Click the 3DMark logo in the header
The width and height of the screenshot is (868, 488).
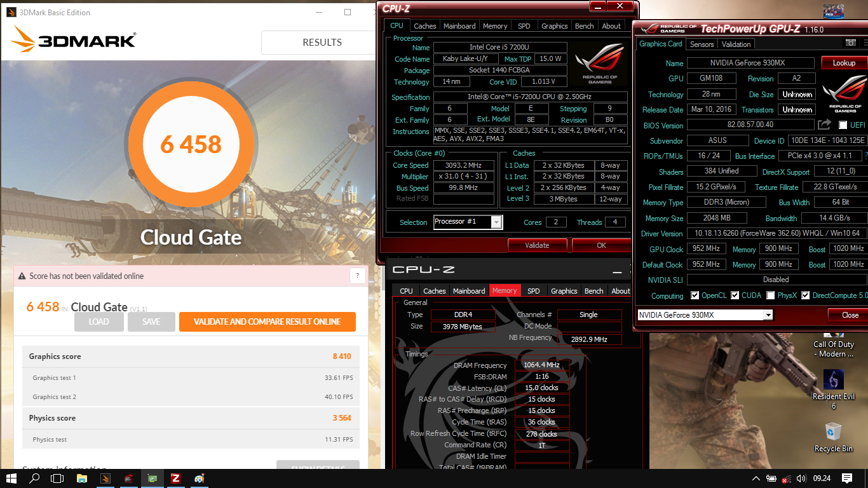(x=73, y=39)
